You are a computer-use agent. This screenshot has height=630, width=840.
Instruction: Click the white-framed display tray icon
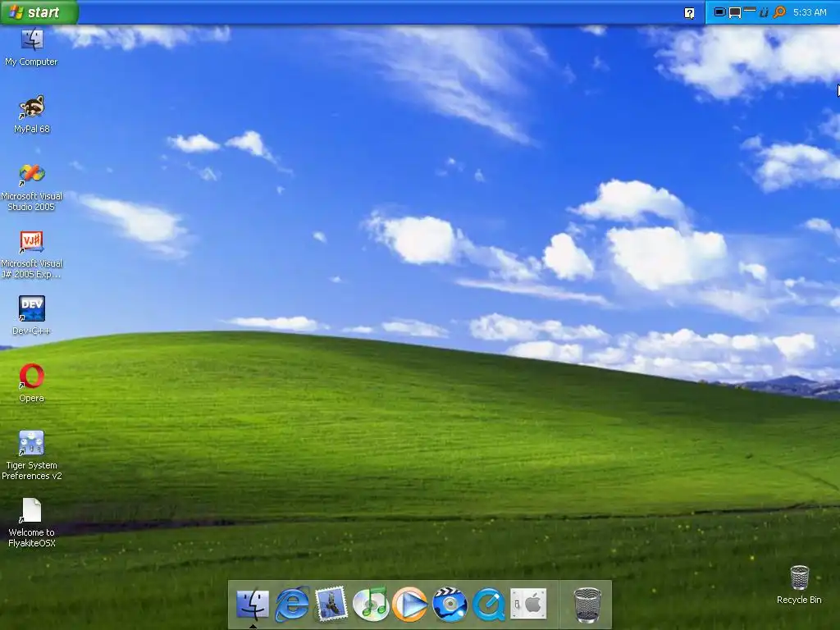point(735,13)
